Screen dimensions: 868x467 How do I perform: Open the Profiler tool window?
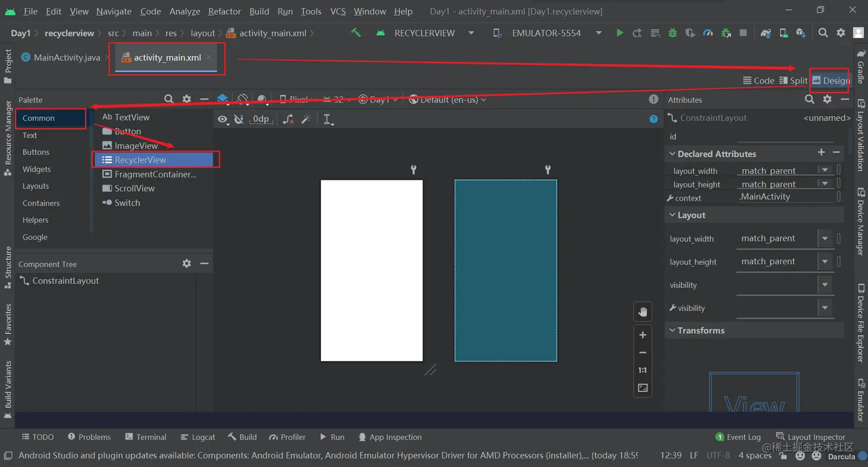pos(287,437)
